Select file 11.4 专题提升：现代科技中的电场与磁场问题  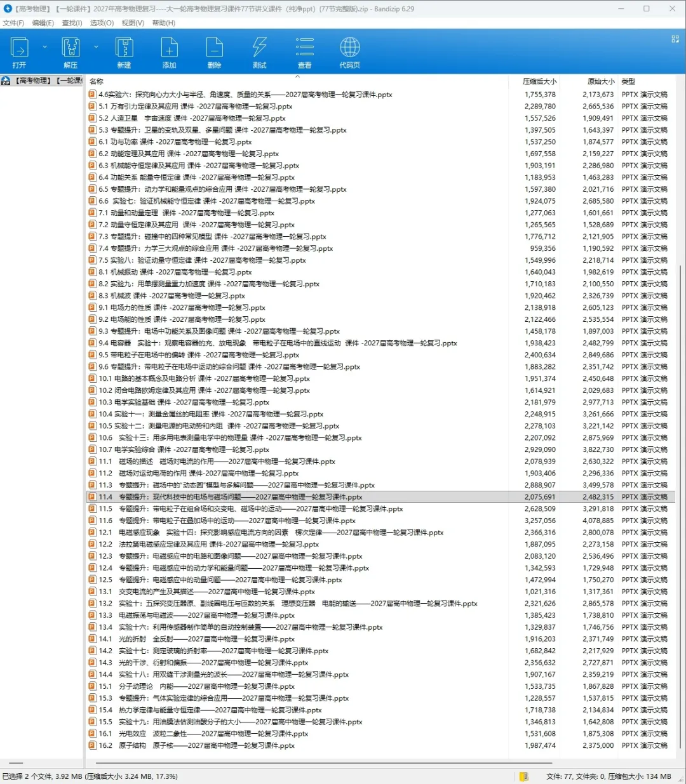[x=380, y=497]
